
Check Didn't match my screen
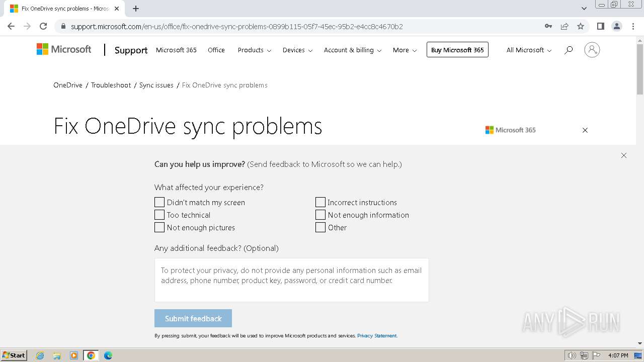click(x=159, y=202)
